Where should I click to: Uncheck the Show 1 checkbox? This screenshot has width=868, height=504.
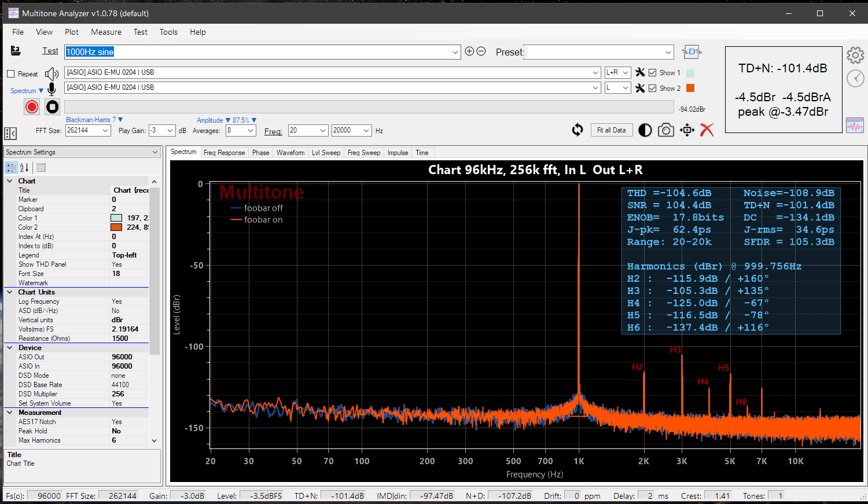tap(653, 73)
